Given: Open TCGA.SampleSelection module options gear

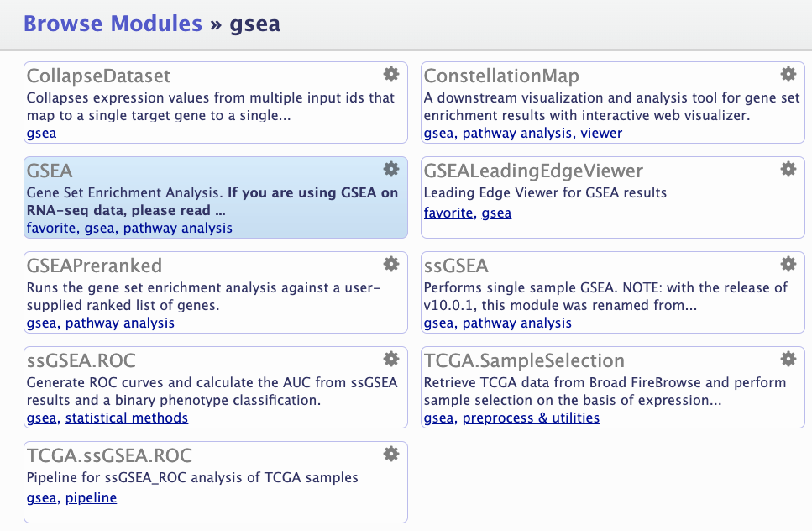Looking at the screenshot, I should click(788, 359).
